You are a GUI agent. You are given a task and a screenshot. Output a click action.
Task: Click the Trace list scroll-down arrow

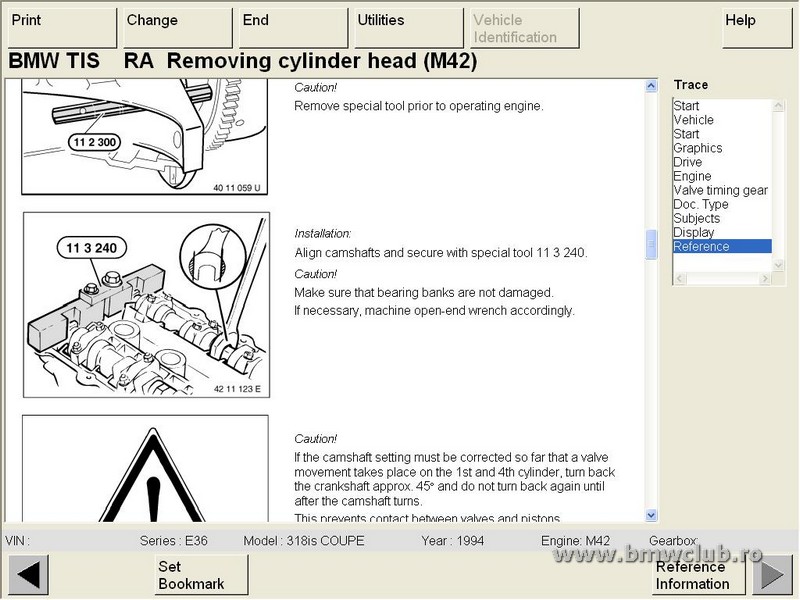(779, 265)
